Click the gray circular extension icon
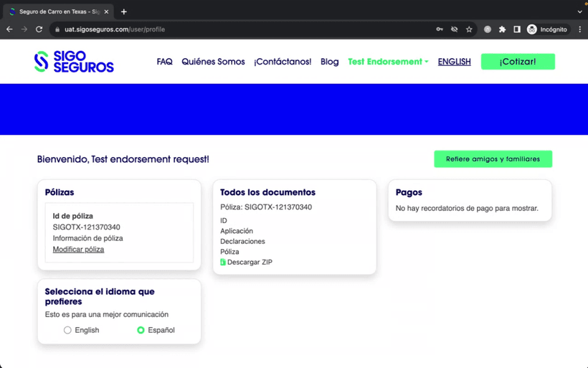Screen dimensions: 588x368 (x=488, y=29)
